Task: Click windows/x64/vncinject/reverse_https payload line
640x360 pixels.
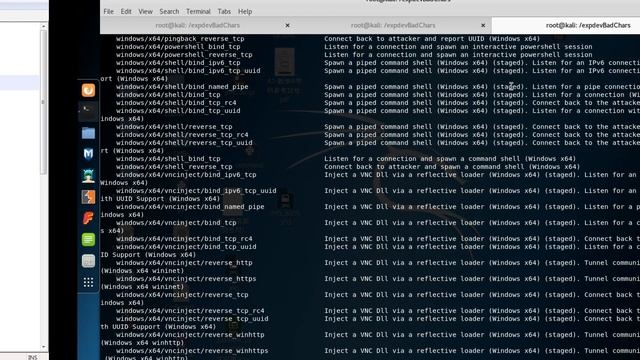Action: coord(186,279)
